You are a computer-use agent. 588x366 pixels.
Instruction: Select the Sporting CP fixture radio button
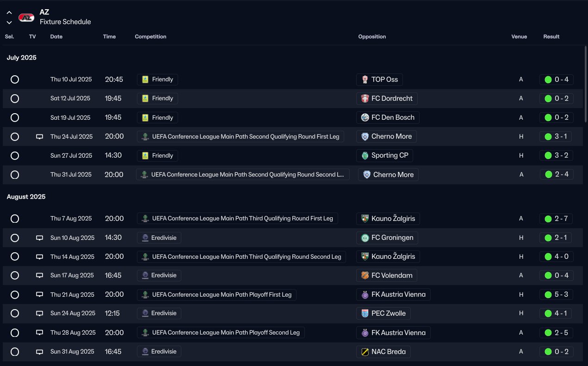click(15, 156)
